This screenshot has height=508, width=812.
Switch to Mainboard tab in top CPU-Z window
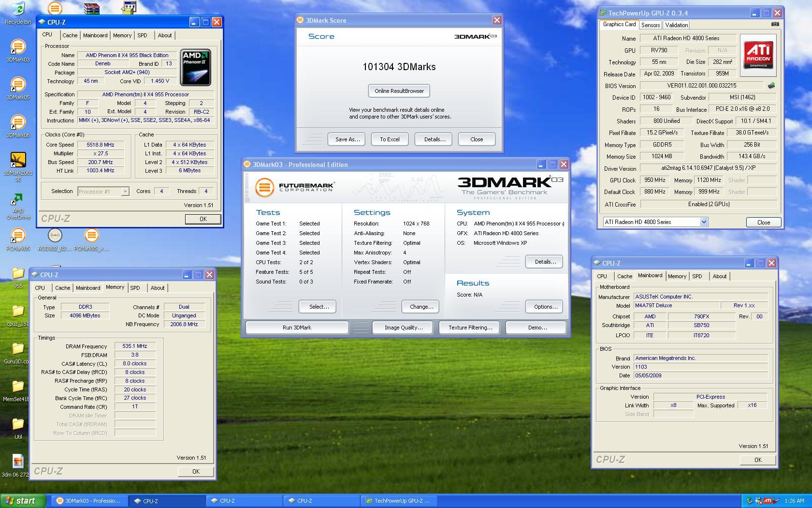(x=95, y=35)
